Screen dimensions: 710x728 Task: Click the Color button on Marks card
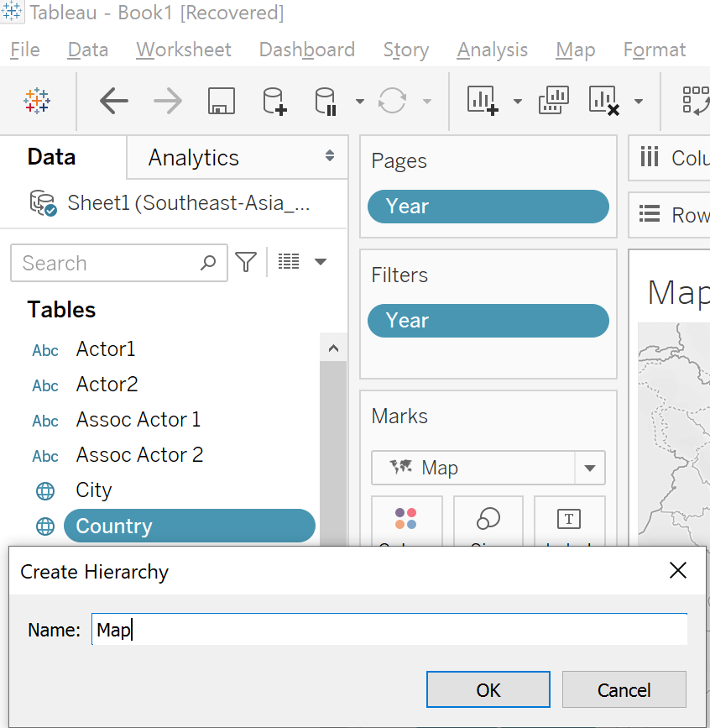pos(405,525)
